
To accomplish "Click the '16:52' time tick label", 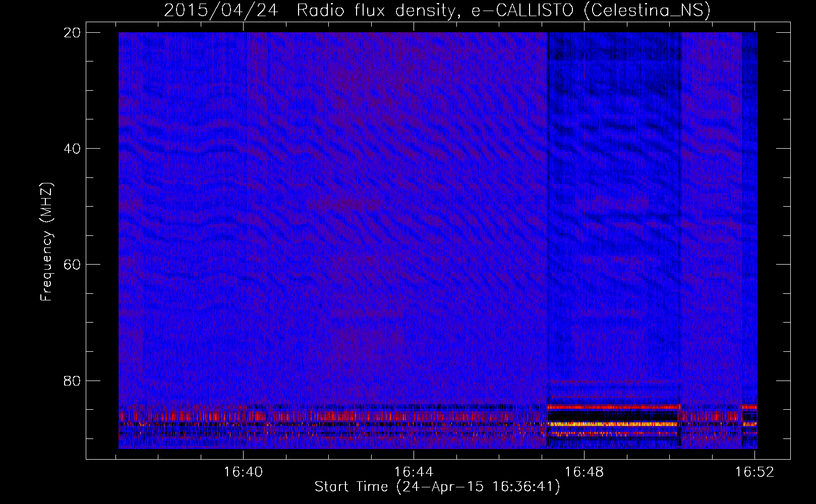I will 754,472.
